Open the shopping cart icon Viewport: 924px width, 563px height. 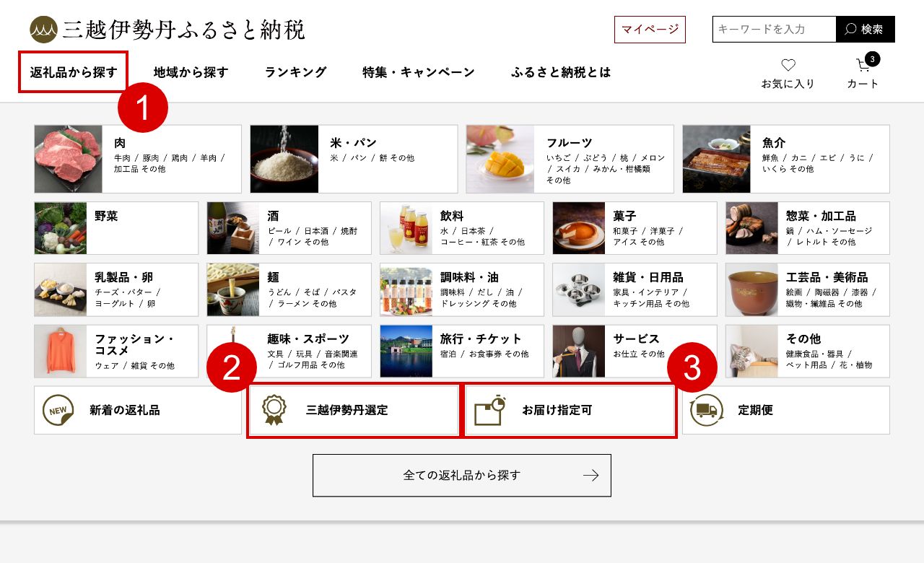[863, 65]
